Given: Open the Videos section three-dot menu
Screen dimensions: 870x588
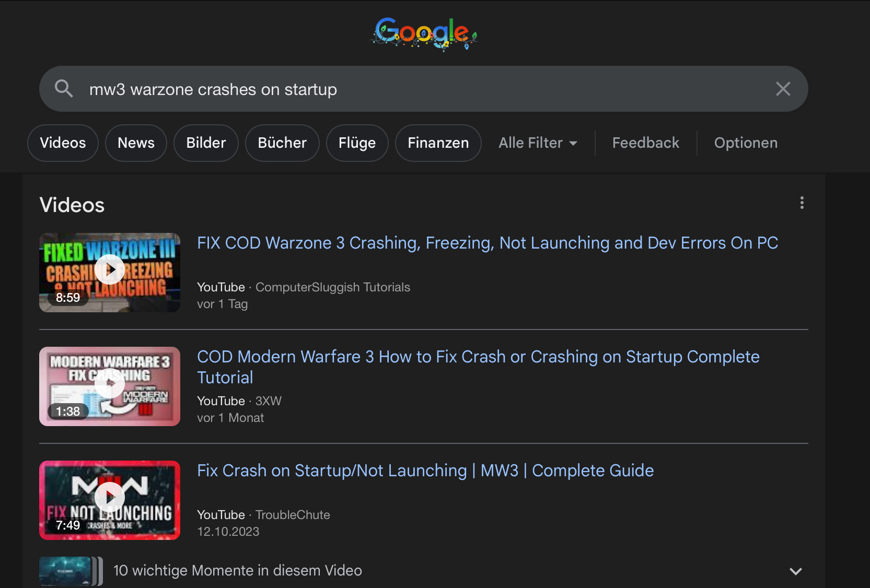Looking at the screenshot, I should point(802,203).
